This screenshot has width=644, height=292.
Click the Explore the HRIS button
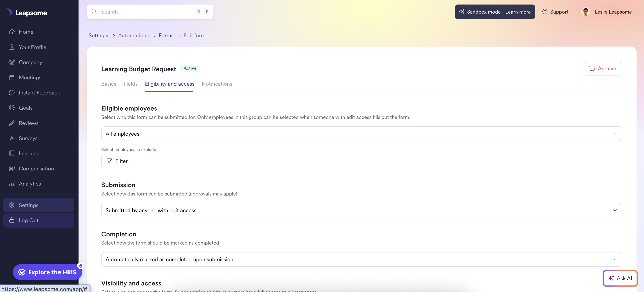pyautogui.click(x=47, y=272)
